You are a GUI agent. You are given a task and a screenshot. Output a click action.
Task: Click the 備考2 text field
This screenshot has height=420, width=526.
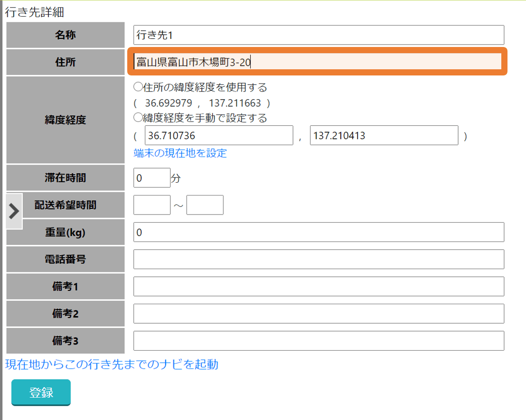point(319,314)
